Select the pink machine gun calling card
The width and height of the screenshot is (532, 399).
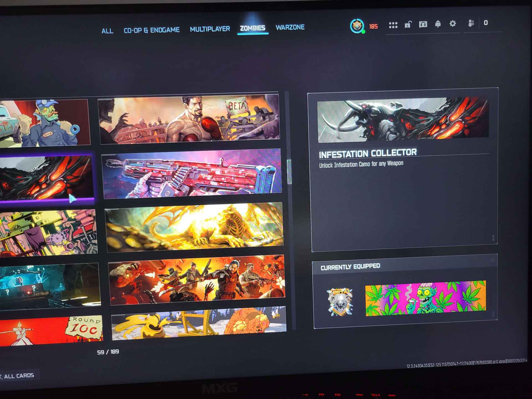192,174
